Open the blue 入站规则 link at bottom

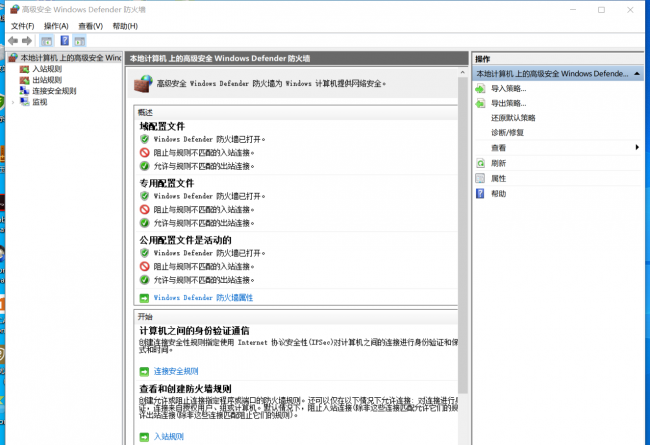(x=169, y=437)
